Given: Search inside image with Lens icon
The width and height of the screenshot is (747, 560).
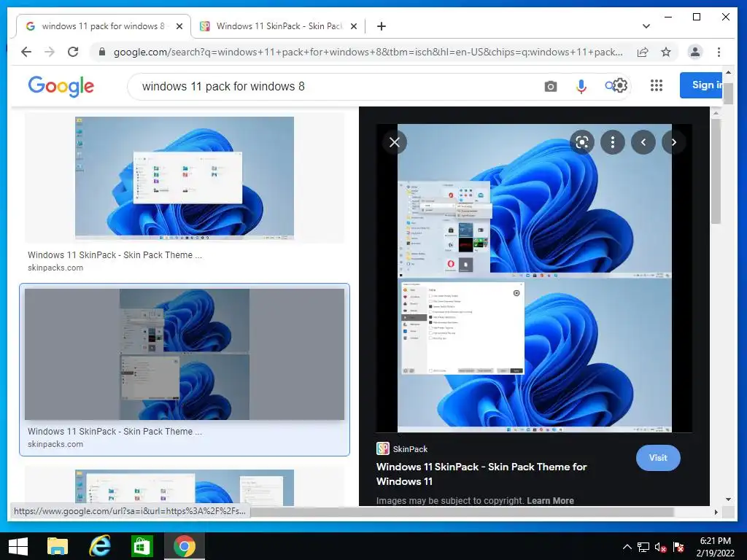Looking at the screenshot, I should (x=582, y=142).
